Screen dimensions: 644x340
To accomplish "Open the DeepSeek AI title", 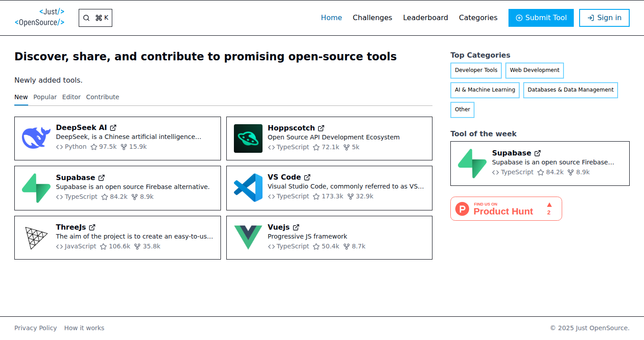I will pos(81,128).
